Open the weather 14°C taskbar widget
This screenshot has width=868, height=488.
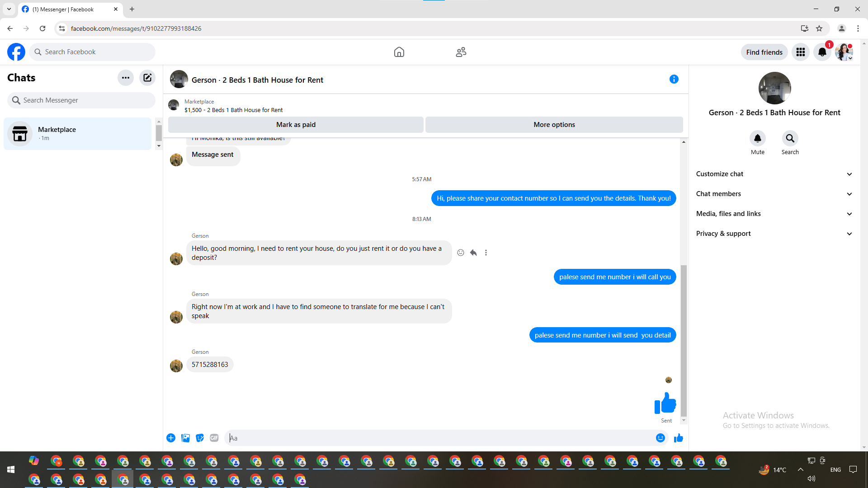pos(773,470)
